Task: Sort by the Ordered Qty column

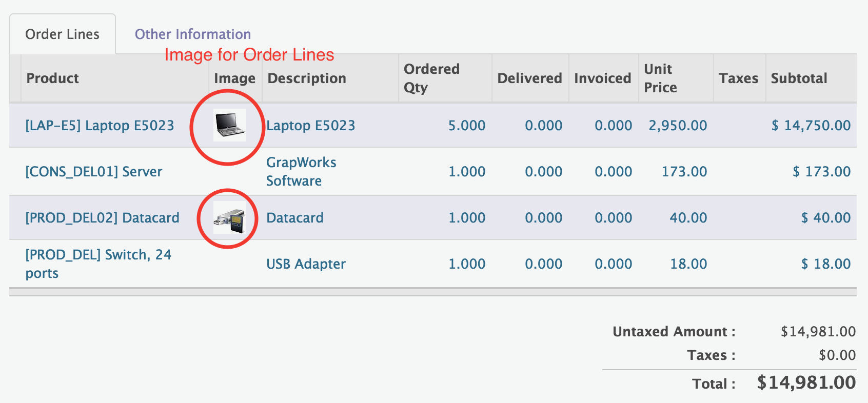Action: coord(432,78)
